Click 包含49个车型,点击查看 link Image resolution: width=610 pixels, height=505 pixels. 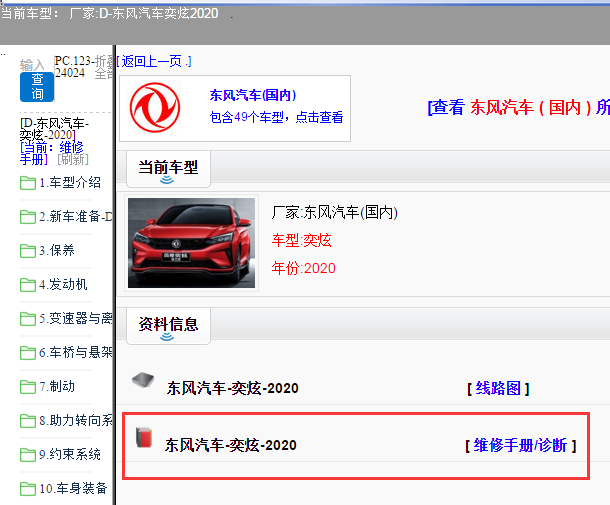click(x=276, y=117)
